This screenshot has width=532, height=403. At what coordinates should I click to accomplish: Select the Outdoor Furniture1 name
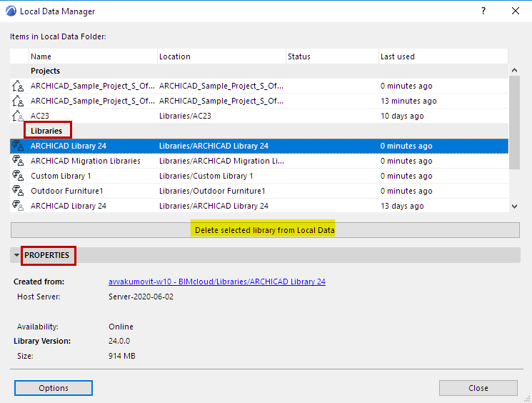(67, 191)
